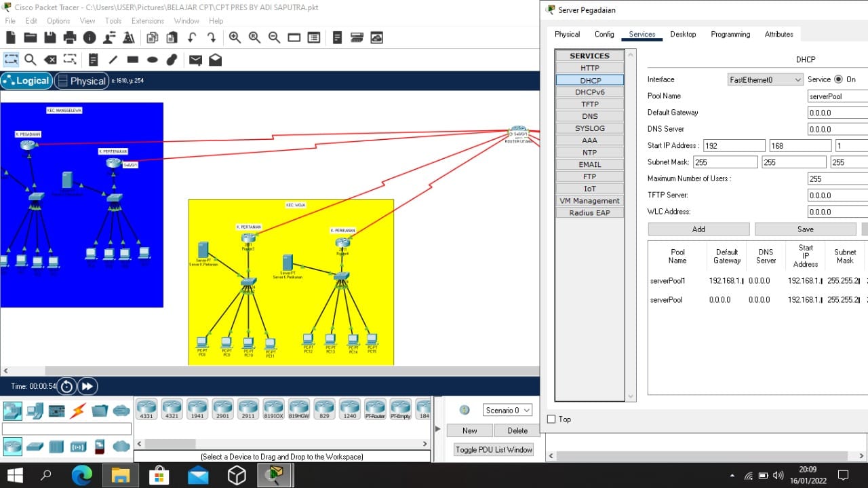Select the 2911 router device
The image size is (868, 488).
click(x=248, y=408)
